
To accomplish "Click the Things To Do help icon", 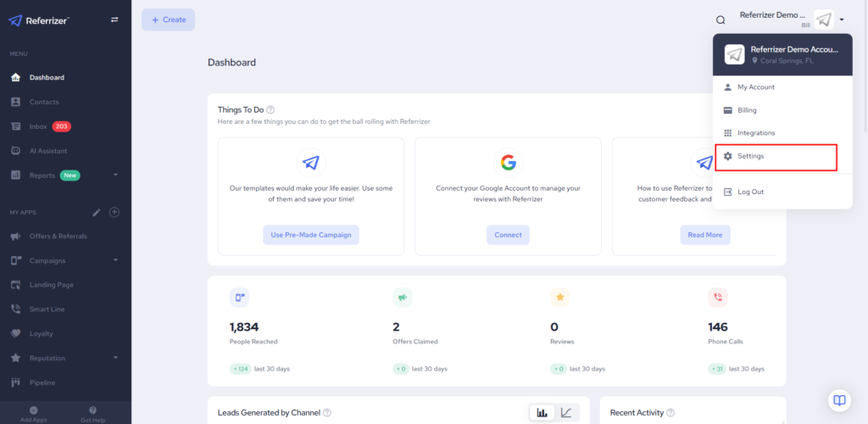I will coord(270,109).
